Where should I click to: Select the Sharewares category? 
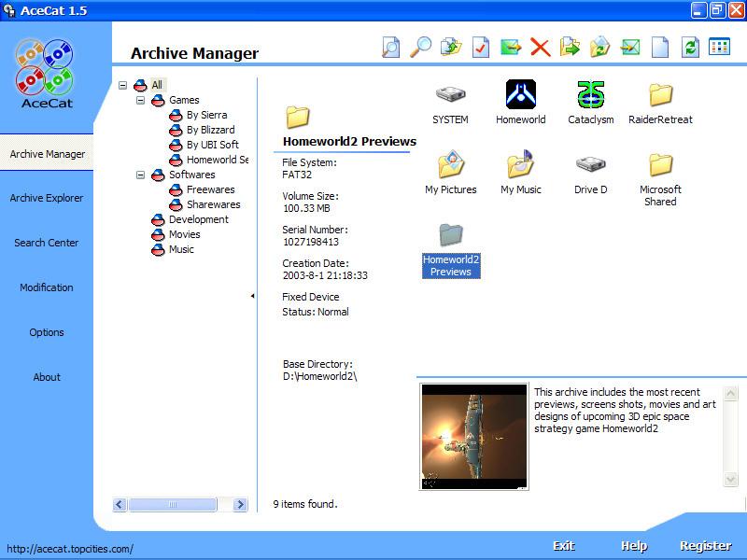coord(214,204)
